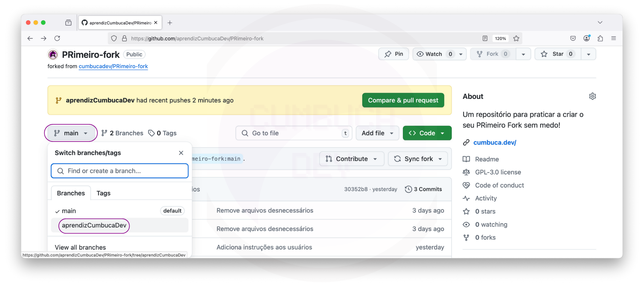Open the Firefox extensions puzzle icon
This screenshot has width=644, height=286.
coord(600,38)
